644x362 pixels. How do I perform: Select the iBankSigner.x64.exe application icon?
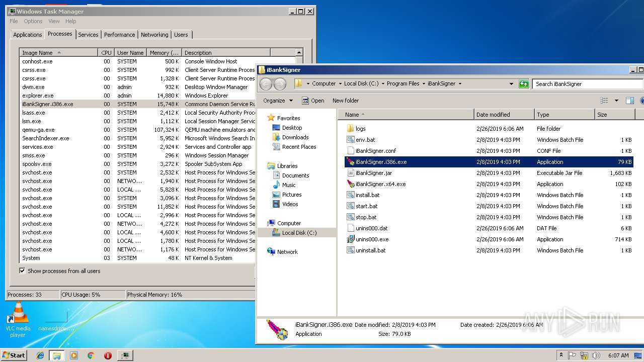click(351, 184)
